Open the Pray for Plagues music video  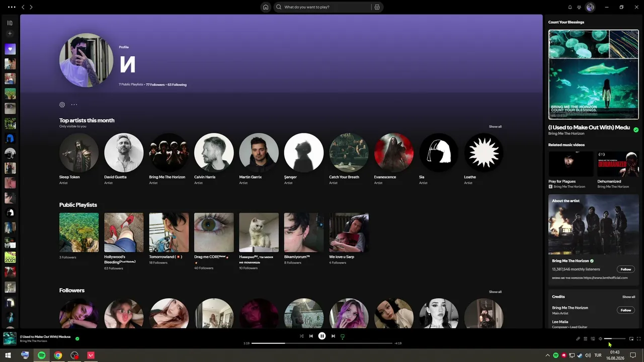[x=571, y=170]
